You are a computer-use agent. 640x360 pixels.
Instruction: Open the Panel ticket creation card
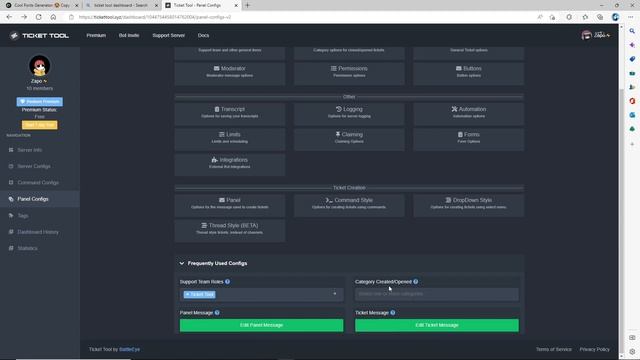tap(229, 204)
